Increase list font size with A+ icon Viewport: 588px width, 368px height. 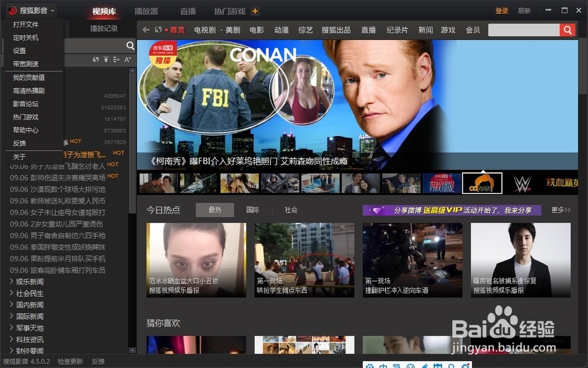coord(128,59)
